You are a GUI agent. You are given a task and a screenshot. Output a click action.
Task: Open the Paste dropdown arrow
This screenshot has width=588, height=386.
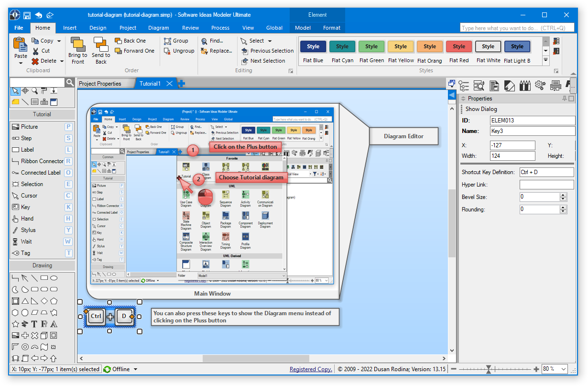coord(21,63)
